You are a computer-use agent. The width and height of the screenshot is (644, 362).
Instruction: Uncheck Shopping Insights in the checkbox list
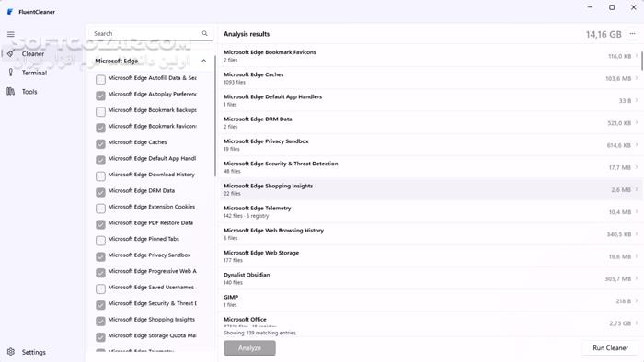pos(100,321)
